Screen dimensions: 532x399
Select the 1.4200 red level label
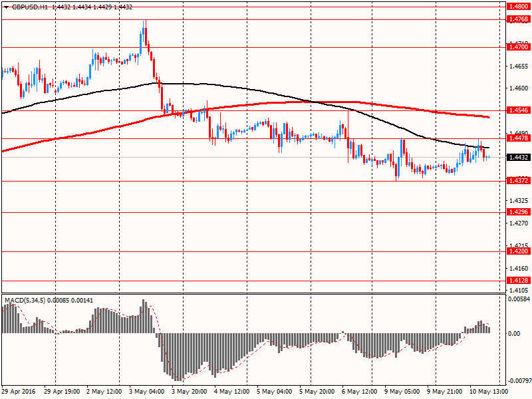tap(519, 251)
